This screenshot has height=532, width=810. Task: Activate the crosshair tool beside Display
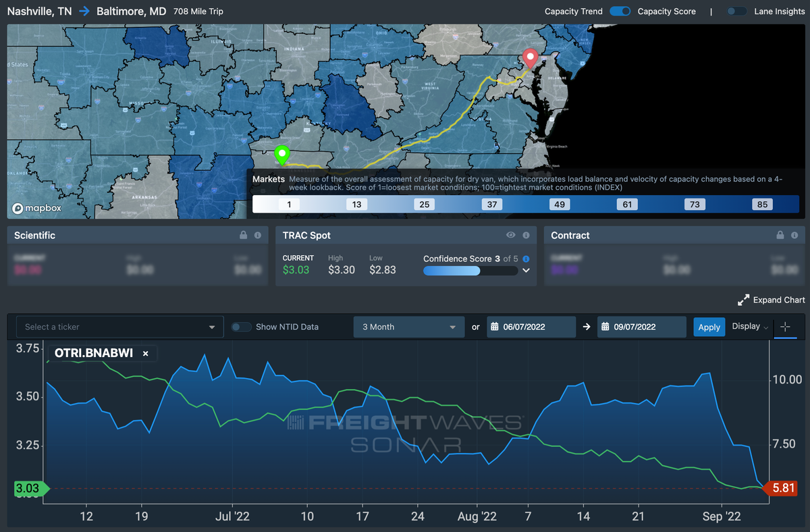click(784, 327)
